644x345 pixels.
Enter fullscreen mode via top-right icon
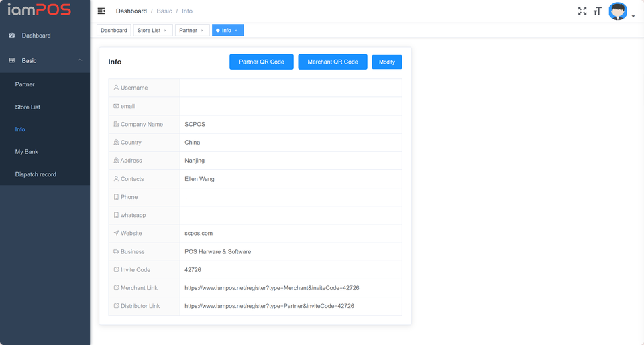click(582, 11)
